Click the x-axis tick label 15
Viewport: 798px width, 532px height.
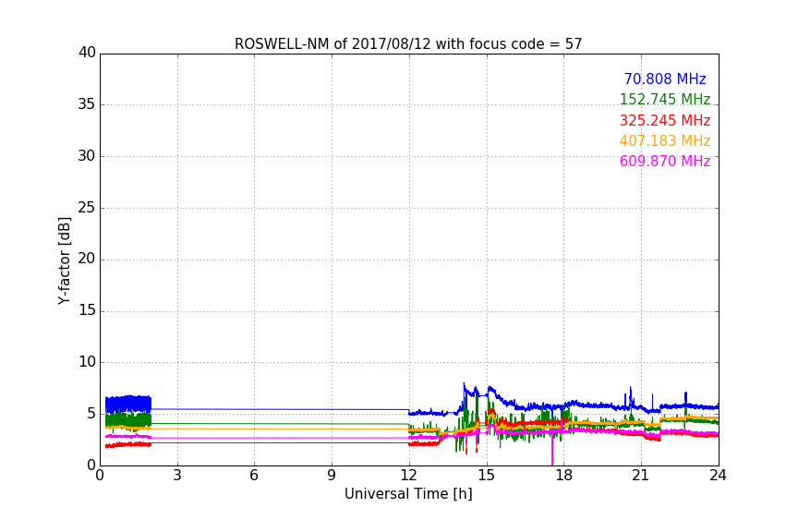[486, 476]
